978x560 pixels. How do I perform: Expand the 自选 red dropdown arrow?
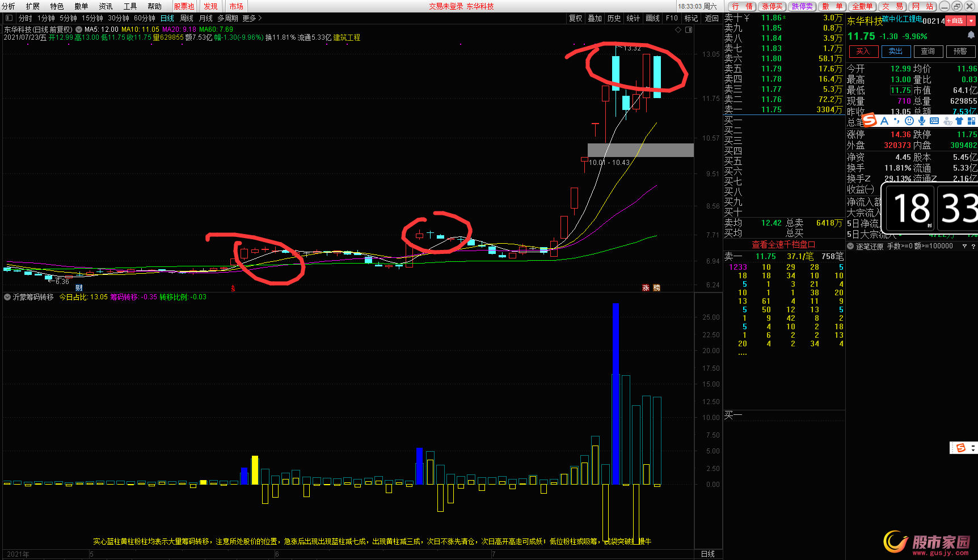(x=971, y=21)
